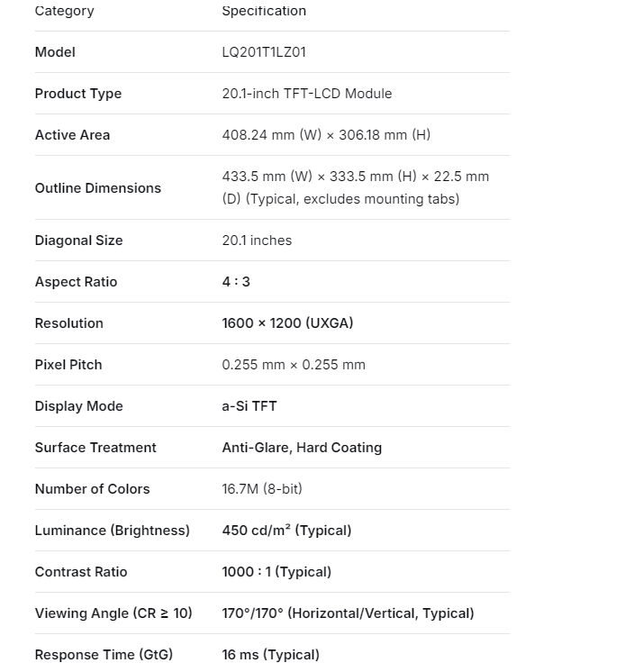Select the 433.5 mm outline dimensions text
Image resolution: width=625 pixels, height=672 pixels.
tap(355, 187)
